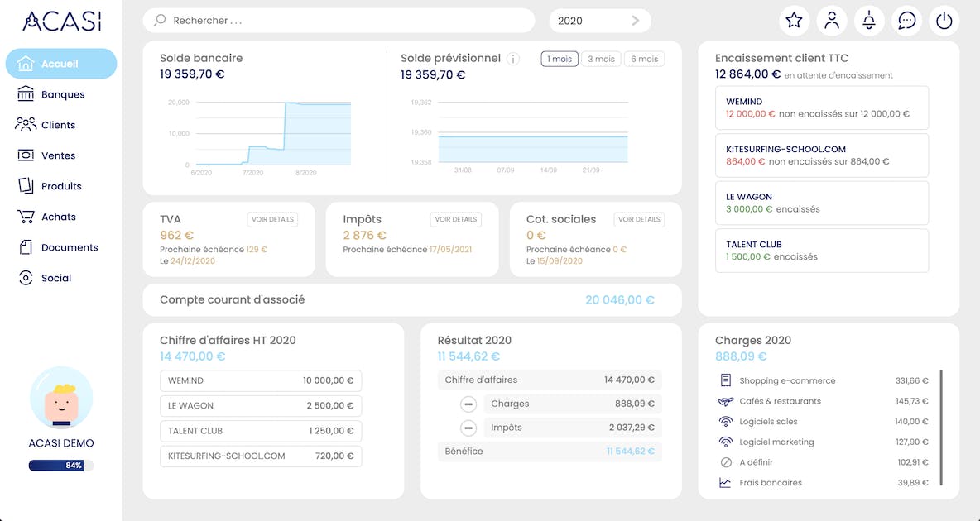Open the user profile icon
The width and height of the screenshot is (980, 521).
coord(832,22)
